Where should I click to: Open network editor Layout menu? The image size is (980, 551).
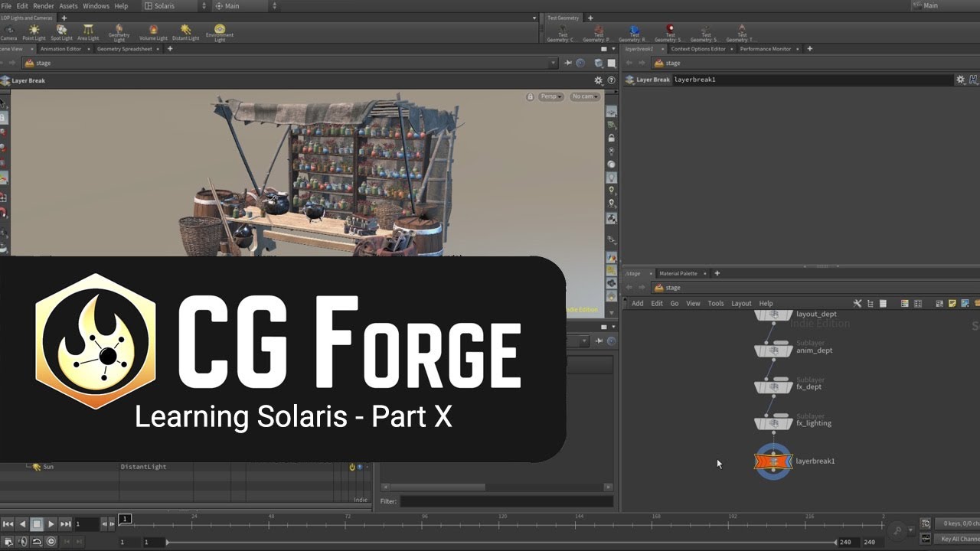[741, 304]
